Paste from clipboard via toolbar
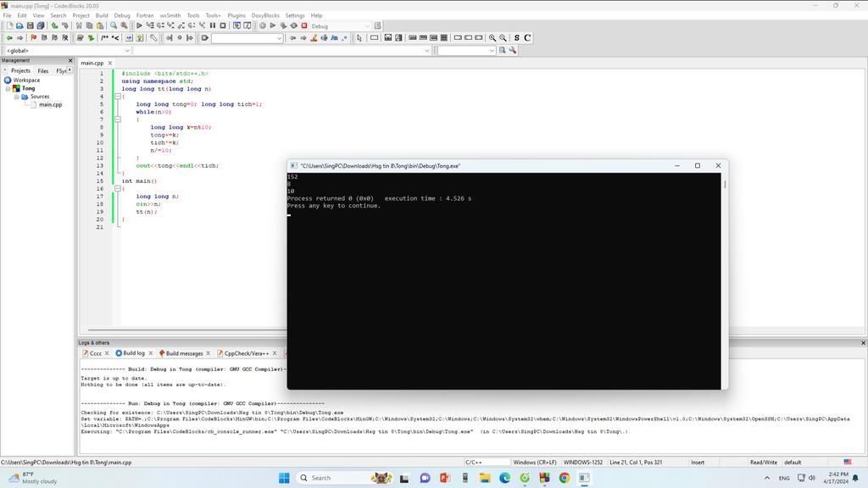This screenshot has height=488, width=868. [100, 25]
